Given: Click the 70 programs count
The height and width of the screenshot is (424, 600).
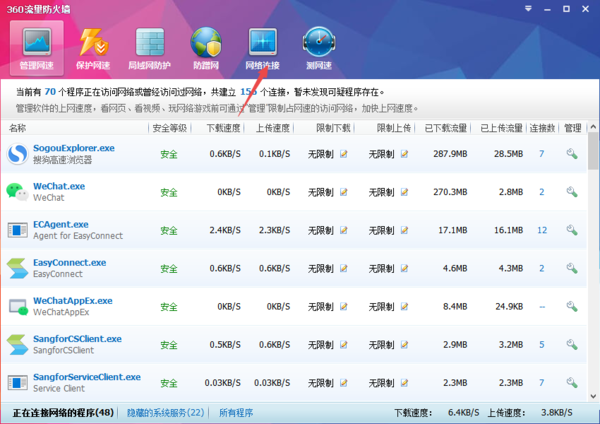Looking at the screenshot, I should pos(50,92).
